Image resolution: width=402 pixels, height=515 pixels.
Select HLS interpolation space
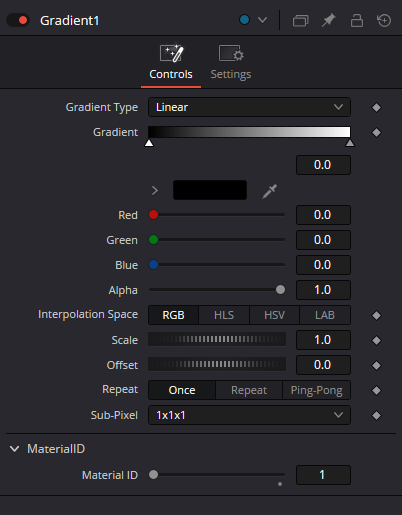[224, 315]
